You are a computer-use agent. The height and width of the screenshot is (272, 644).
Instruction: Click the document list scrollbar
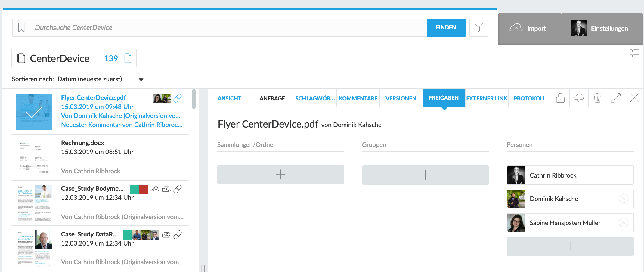[194, 99]
